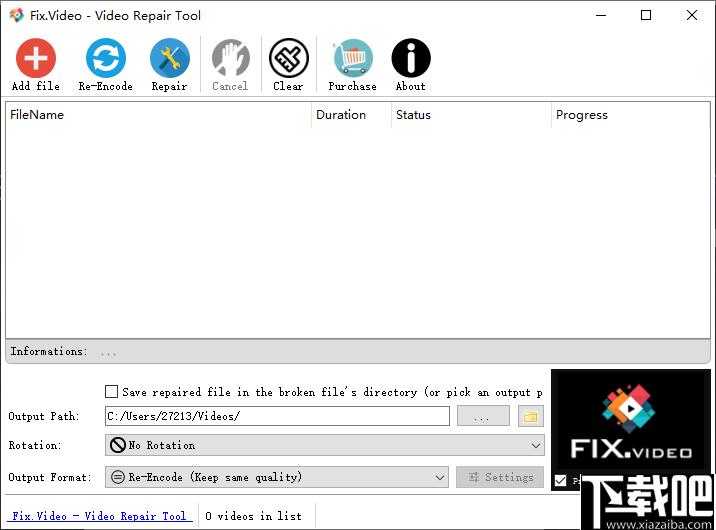Click the Repair tools icon
This screenshot has width=716, height=530.
(169, 58)
